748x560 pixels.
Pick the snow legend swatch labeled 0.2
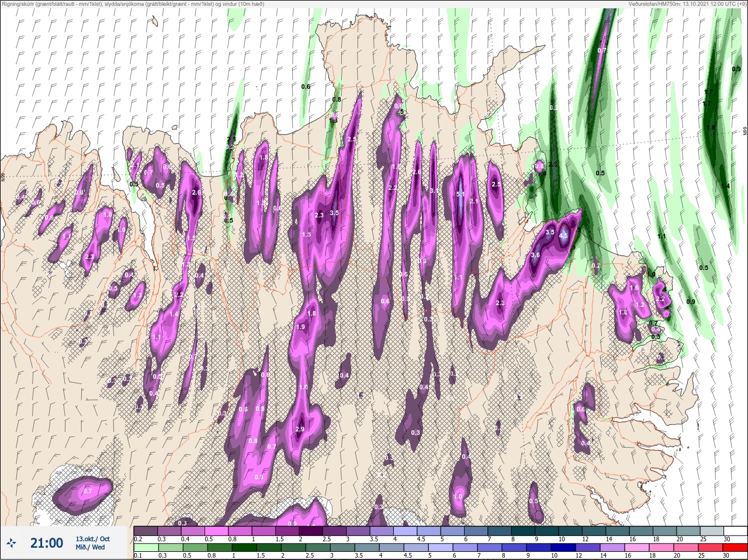146,531
